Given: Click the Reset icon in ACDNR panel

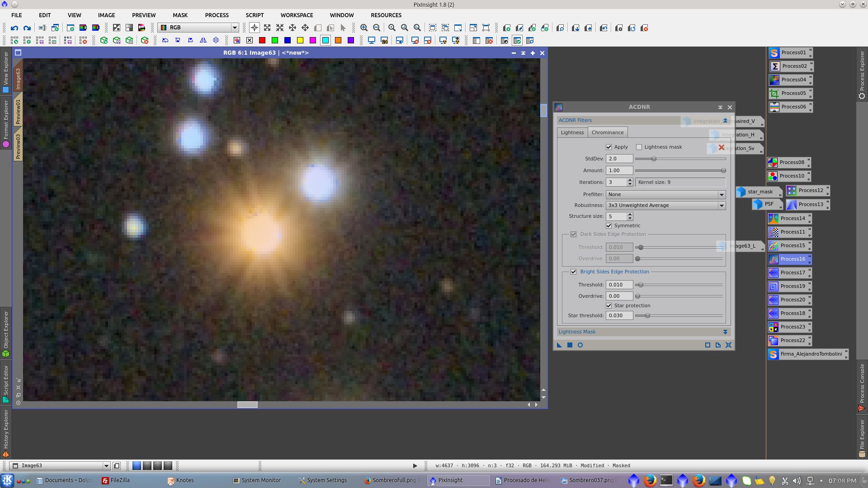Looking at the screenshot, I should [728, 345].
